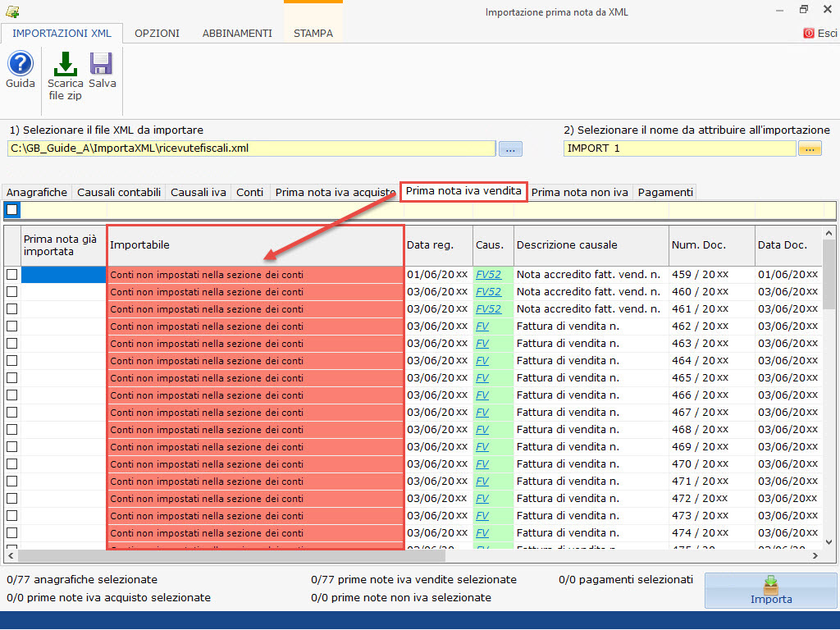Click the Data Doc. column header
The height and width of the screenshot is (630, 840).
787,245
